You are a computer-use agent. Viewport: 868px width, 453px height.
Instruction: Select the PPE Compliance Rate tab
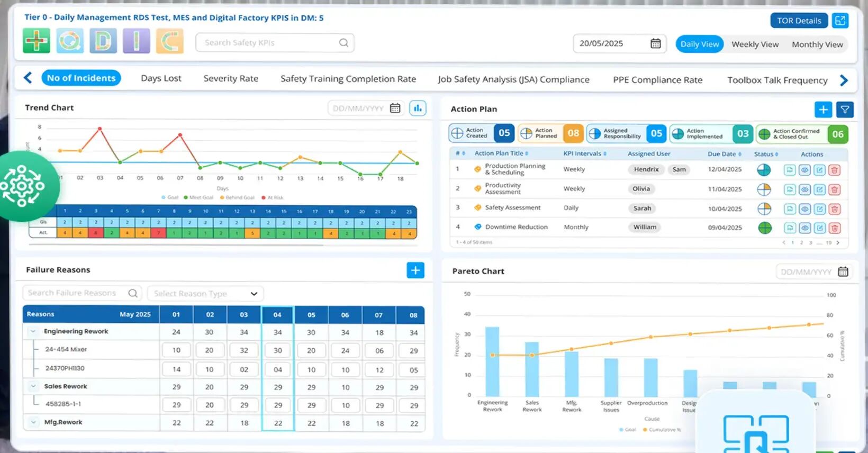coord(657,80)
